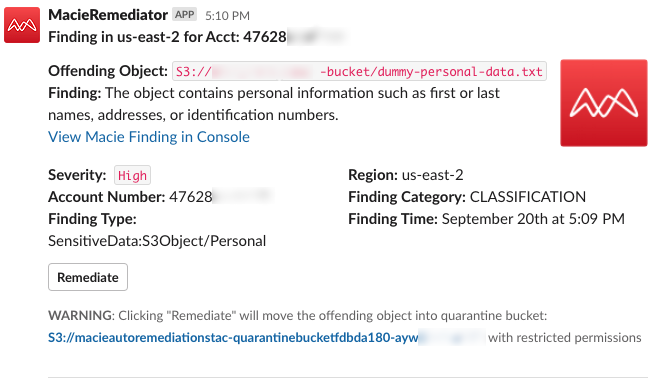Viewport: 658px width, 386px height.
Task: Click the Severity label
Action: [77, 175]
